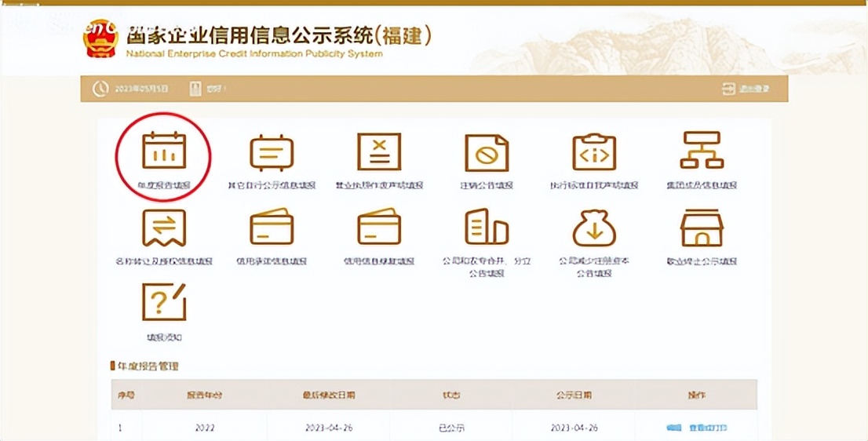
Task: Click 2023-04-26 under 公示日期
Action: pos(574,428)
